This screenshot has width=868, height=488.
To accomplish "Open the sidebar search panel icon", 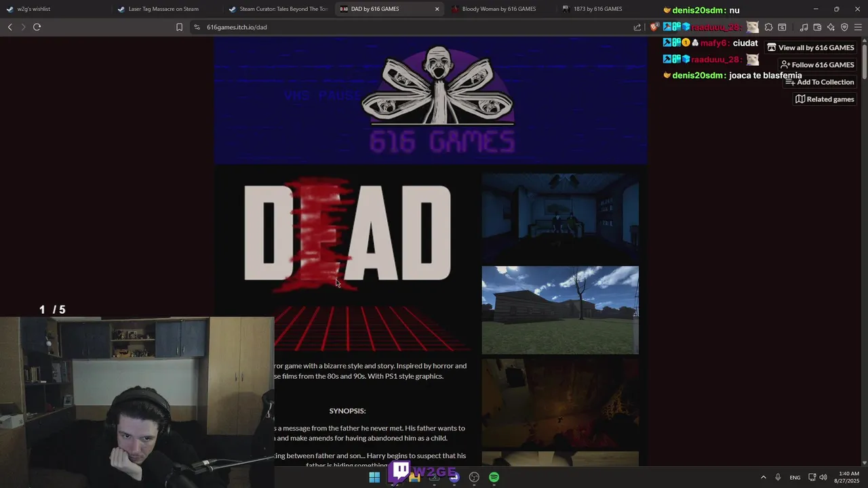I will (x=782, y=27).
